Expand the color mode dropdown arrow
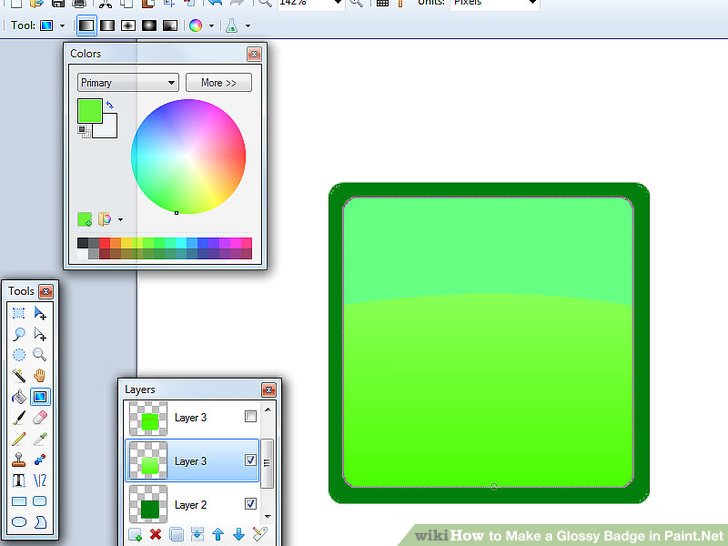728x546 pixels. point(211,26)
